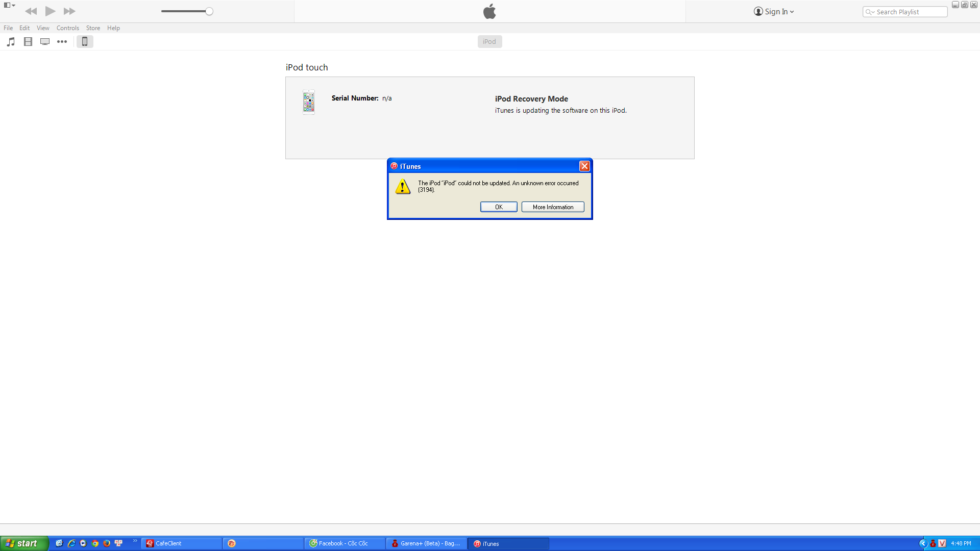980x551 pixels.
Task: Open the TV Shows library icon
Action: point(45,42)
